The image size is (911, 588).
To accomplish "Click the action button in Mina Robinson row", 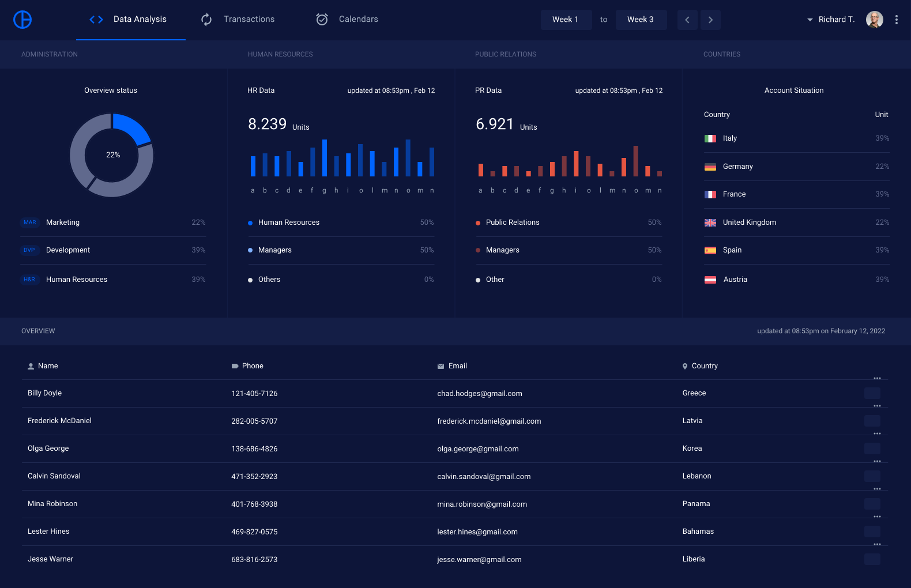I will [x=872, y=504].
